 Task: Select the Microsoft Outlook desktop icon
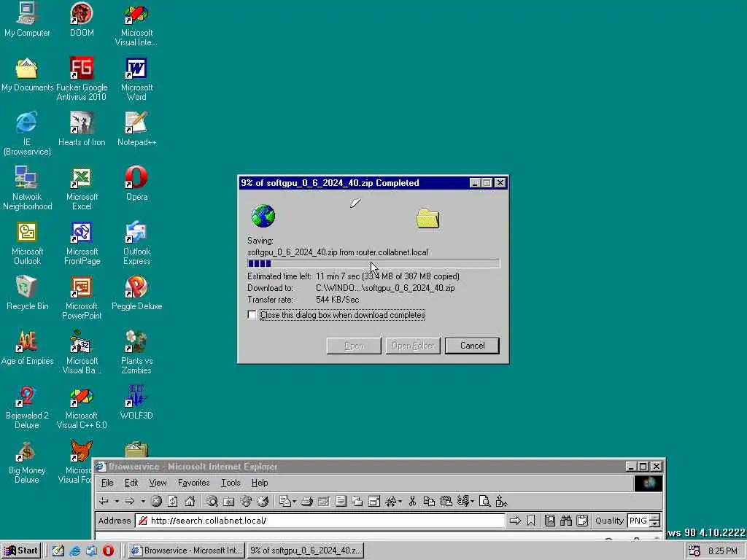click(x=27, y=243)
